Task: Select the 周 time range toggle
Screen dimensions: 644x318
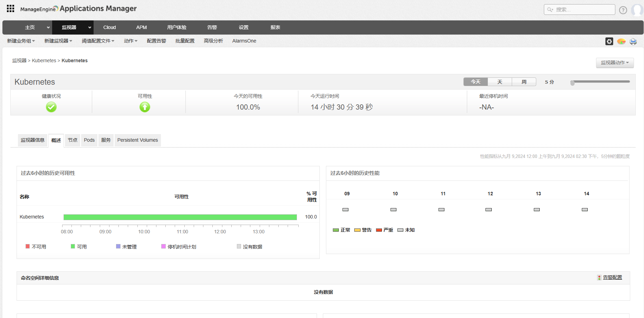Action: pos(524,82)
